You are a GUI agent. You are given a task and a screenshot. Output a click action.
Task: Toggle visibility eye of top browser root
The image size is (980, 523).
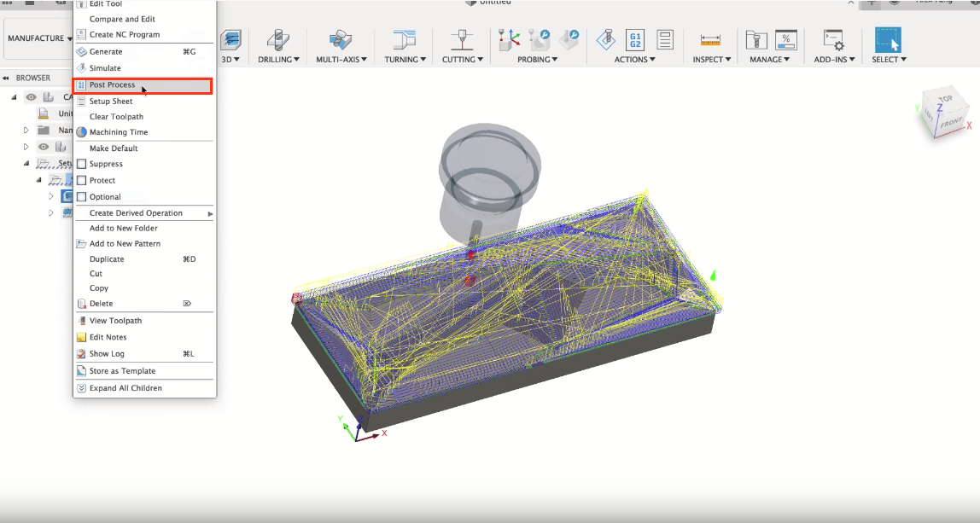click(31, 97)
